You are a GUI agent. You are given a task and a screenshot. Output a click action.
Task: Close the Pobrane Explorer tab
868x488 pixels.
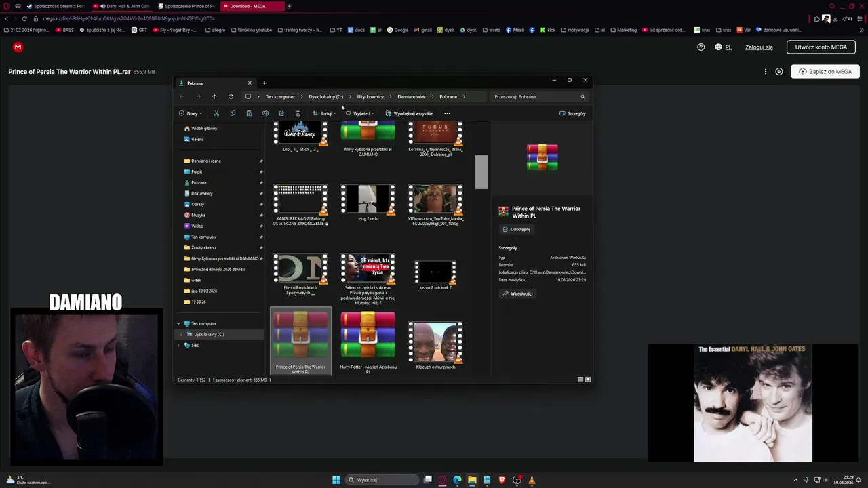click(x=250, y=83)
